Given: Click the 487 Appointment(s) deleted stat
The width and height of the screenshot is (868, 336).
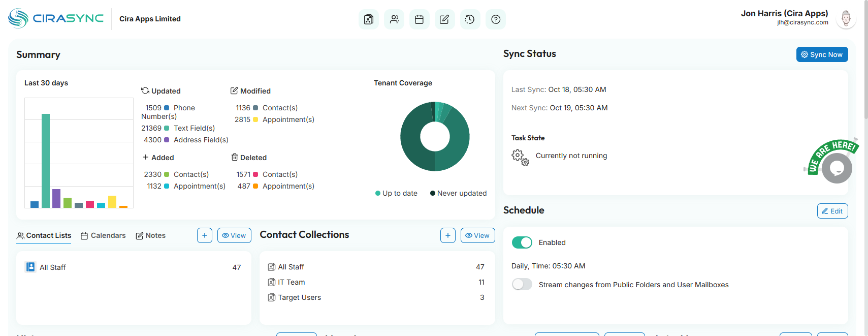Looking at the screenshot, I should pos(276,186).
